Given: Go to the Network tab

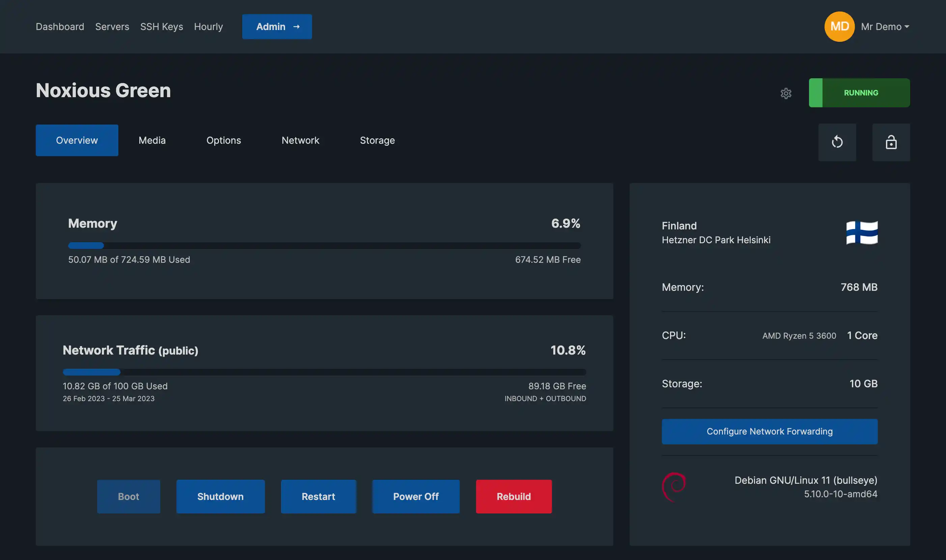Looking at the screenshot, I should (x=300, y=140).
